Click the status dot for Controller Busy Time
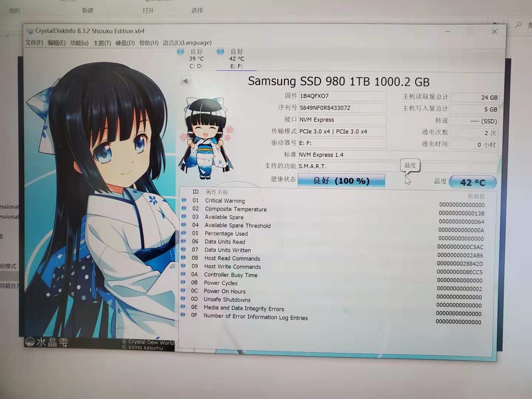 tap(183, 274)
